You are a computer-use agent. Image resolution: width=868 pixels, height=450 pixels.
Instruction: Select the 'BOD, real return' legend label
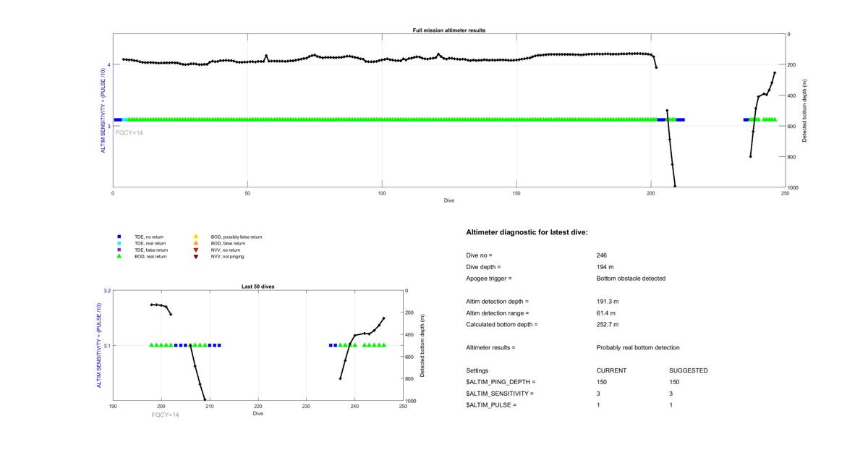pos(151,256)
